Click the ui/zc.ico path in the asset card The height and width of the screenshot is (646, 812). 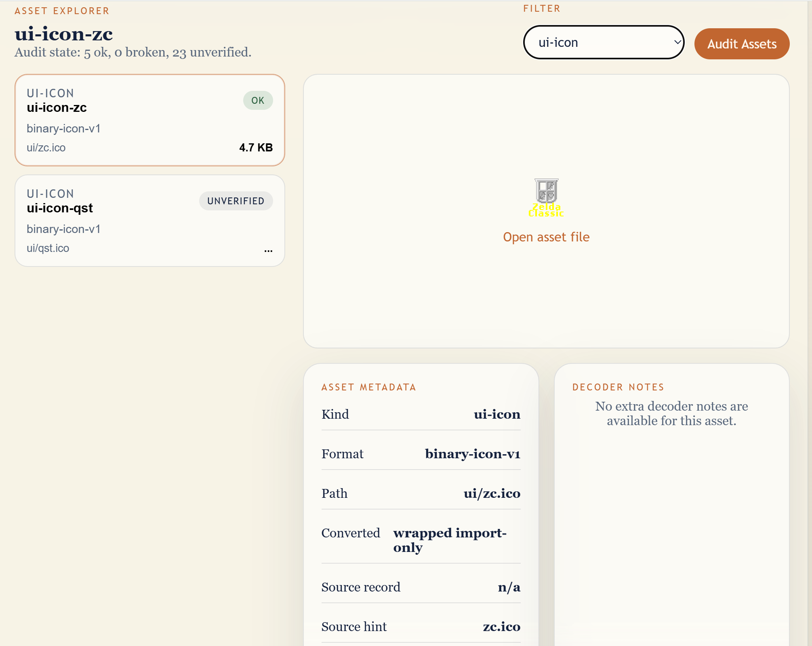[x=46, y=148]
